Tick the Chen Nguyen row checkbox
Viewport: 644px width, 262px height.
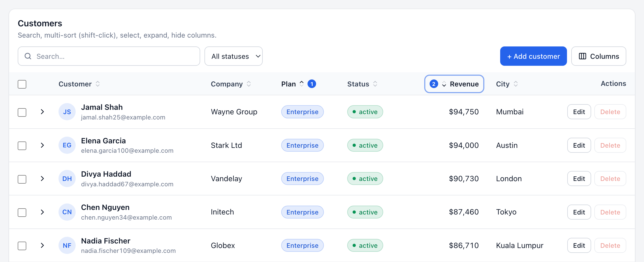pyautogui.click(x=22, y=213)
